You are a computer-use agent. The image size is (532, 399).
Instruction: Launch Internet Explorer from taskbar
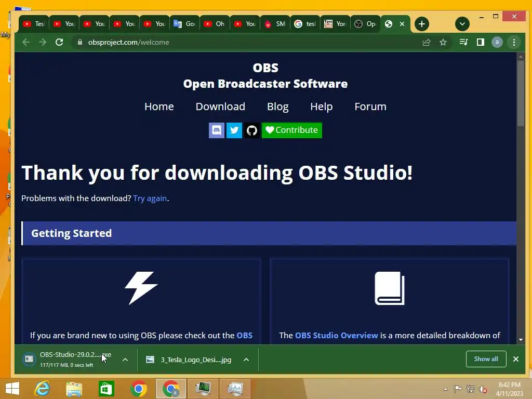[42, 389]
